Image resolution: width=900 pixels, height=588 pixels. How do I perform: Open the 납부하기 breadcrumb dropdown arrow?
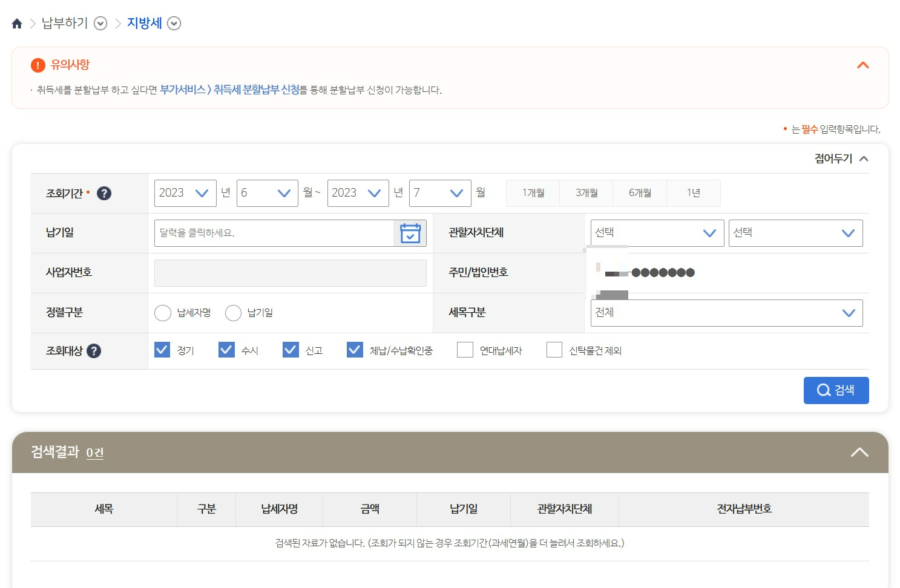point(100,24)
